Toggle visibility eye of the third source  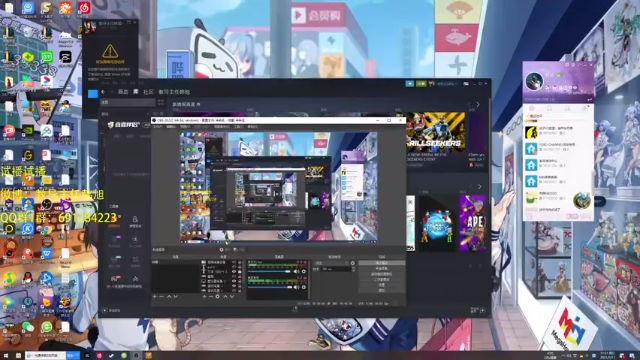(x=234, y=271)
